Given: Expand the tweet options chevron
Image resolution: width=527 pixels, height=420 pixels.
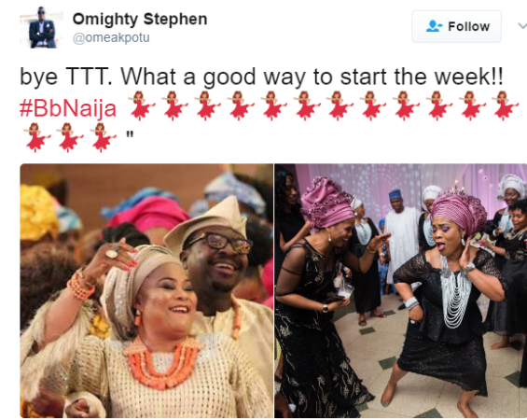Looking at the screenshot, I should point(522,26).
